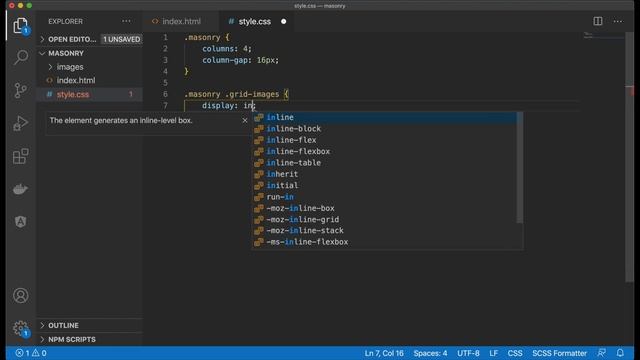Select the 'inline-flex' suggestion

pyautogui.click(x=384, y=140)
